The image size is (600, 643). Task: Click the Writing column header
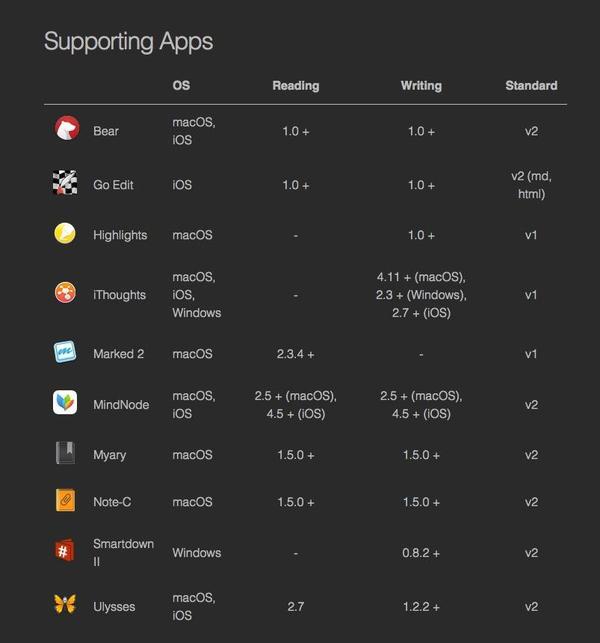point(421,86)
